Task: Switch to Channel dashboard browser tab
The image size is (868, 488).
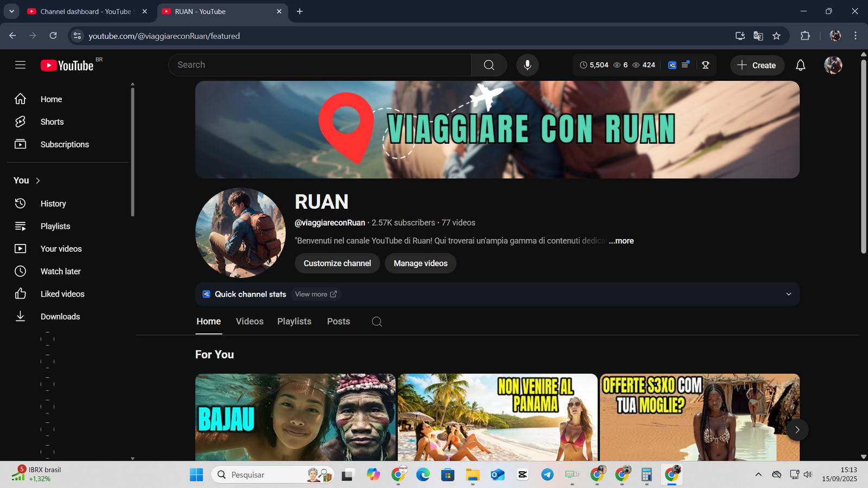Action: [x=88, y=11]
